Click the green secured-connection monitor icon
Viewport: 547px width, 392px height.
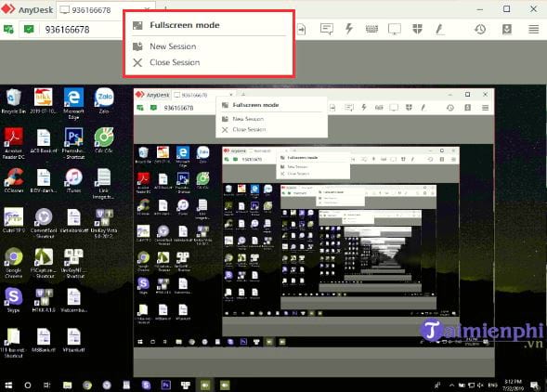click(29, 30)
